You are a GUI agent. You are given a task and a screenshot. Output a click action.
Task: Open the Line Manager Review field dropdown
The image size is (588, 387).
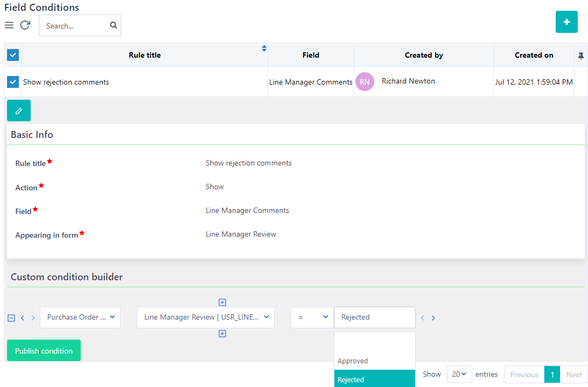click(x=206, y=317)
